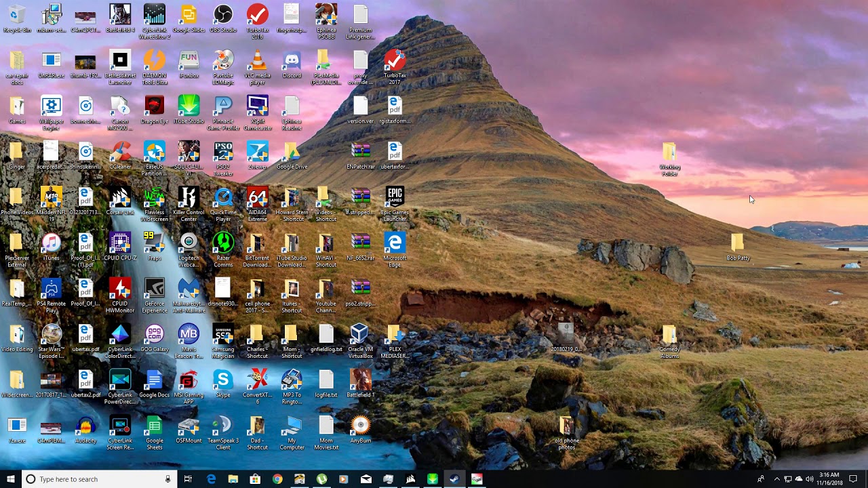
Task: Select the TeamSpeak 3 Client icon
Action: (223, 431)
